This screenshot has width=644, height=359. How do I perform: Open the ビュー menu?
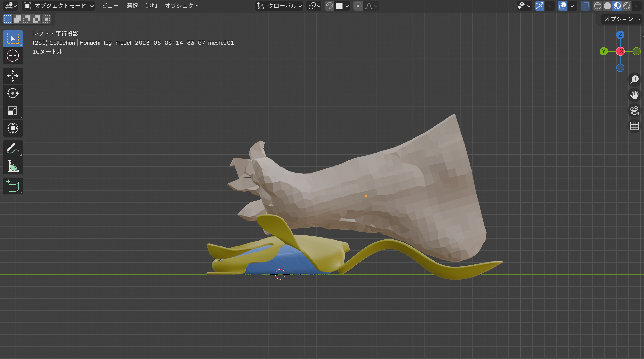click(x=110, y=6)
